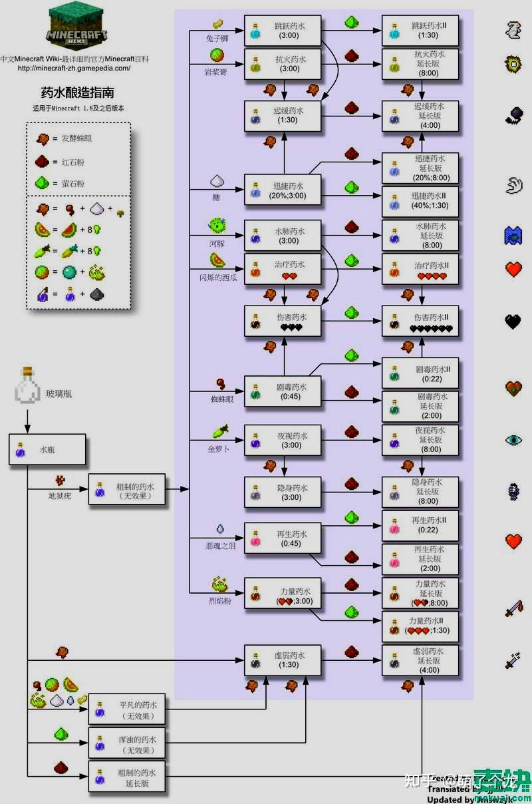Click the glistering melon 闪烁的西瓜 icon
Screen dimensions: 532x804
217,259
